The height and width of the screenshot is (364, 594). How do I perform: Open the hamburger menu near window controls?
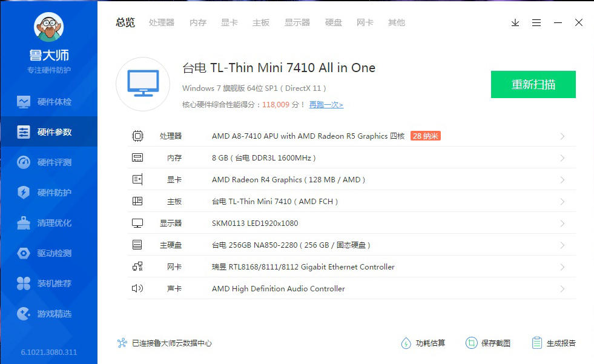(536, 22)
